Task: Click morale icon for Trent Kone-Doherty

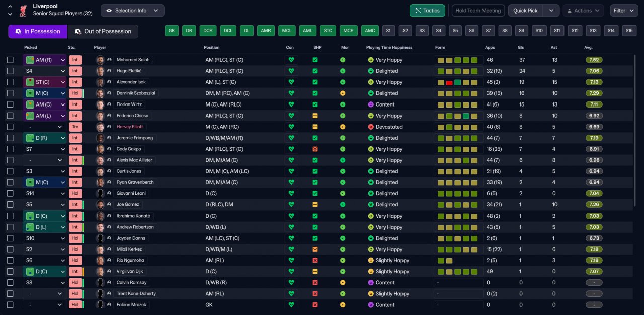Action: click(x=343, y=294)
